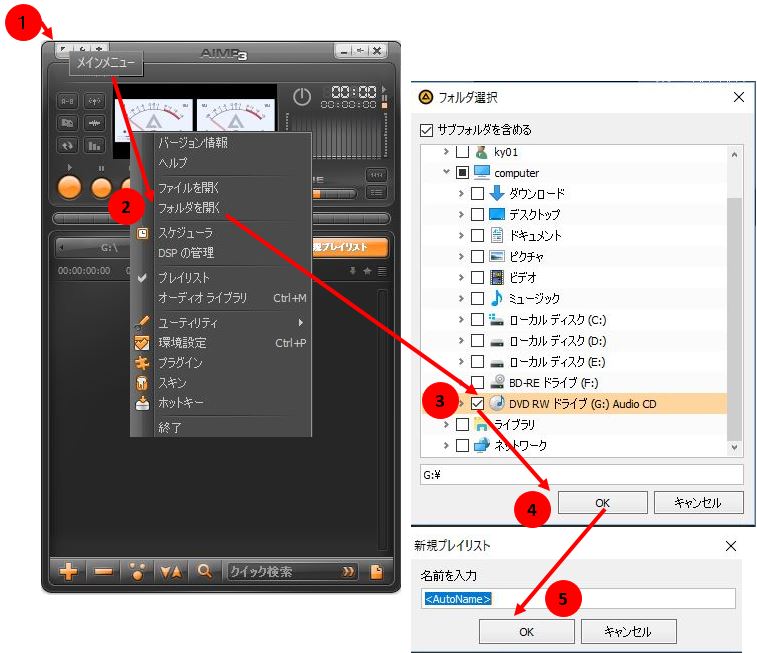Viewport: 757px width, 653px height.
Task: Click the playlist name input field
Action: tap(577, 598)
